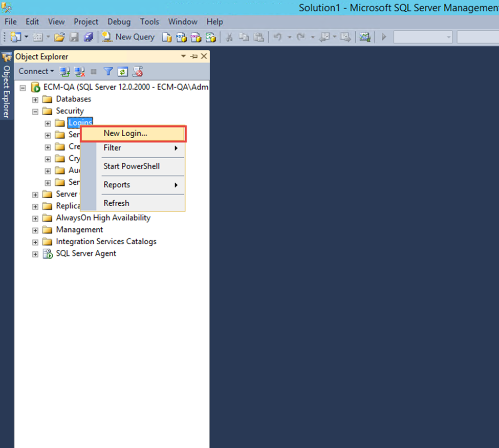Expand the Databases folder node

35,99
